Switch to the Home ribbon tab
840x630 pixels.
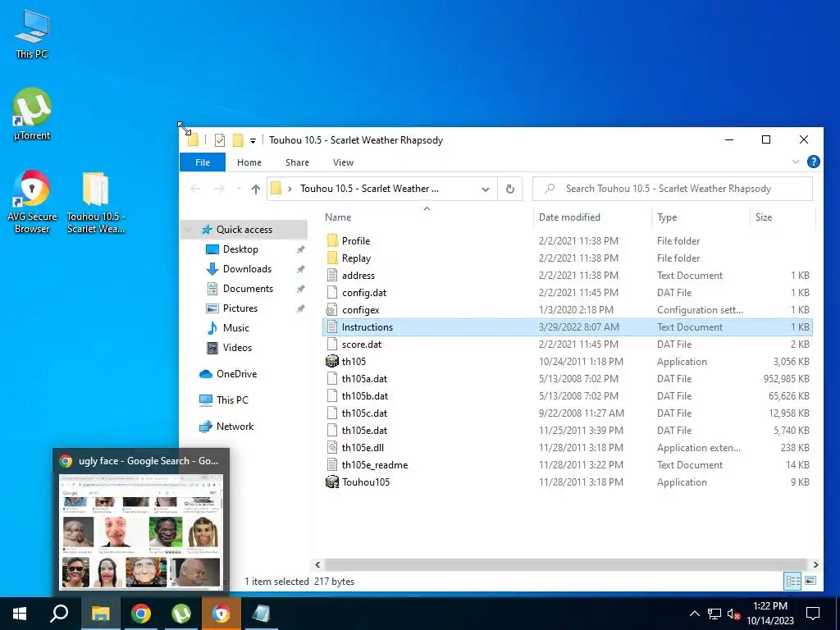(249, 162)
